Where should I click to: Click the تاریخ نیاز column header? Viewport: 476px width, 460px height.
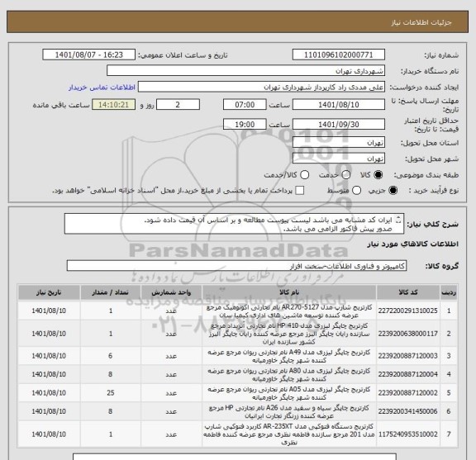point(49,292)
